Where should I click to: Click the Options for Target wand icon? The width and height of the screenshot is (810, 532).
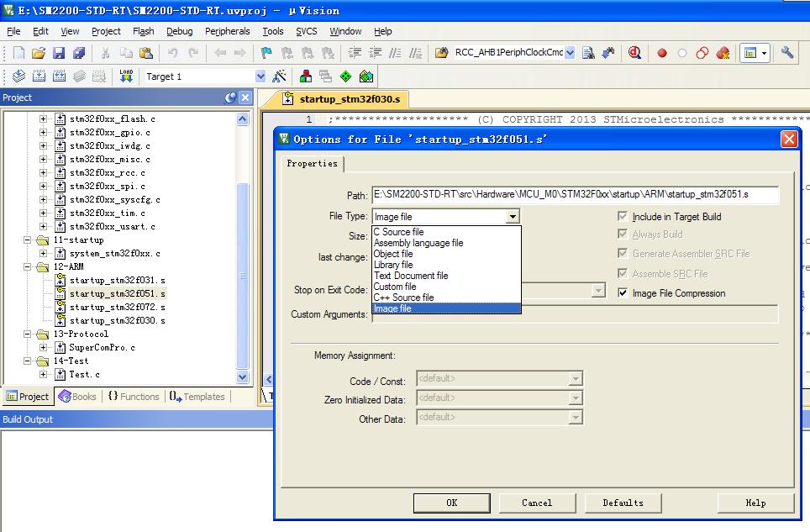tap(280, 76)
